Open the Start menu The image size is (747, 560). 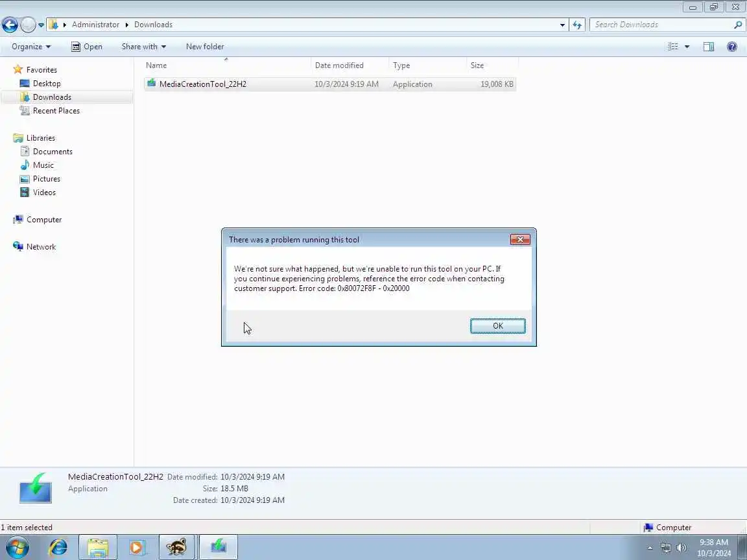(x=17, y=547)
